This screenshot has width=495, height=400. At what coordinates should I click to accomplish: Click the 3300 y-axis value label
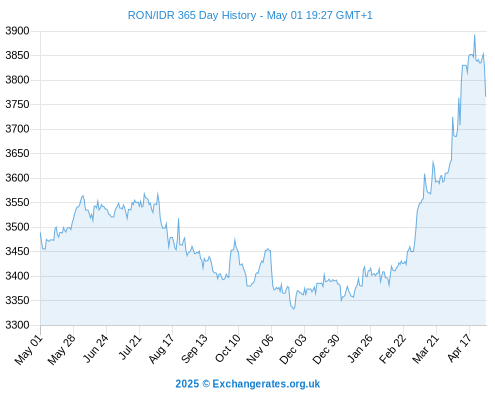pyautogui.click(x=17, y=325)
